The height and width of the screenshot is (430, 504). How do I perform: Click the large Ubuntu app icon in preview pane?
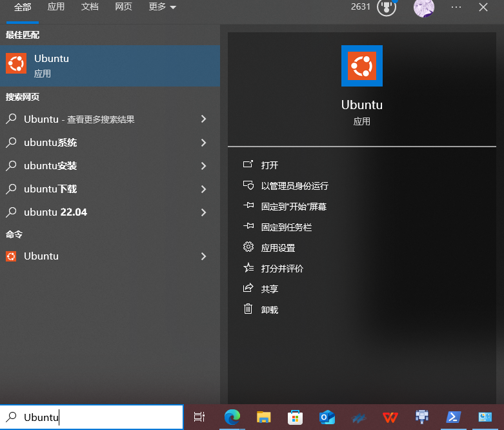362,66
